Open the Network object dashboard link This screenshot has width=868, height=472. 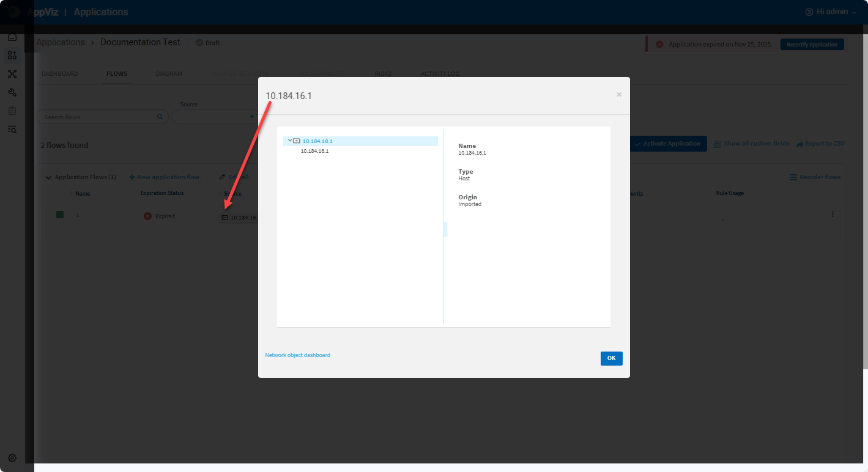point(297,355)
